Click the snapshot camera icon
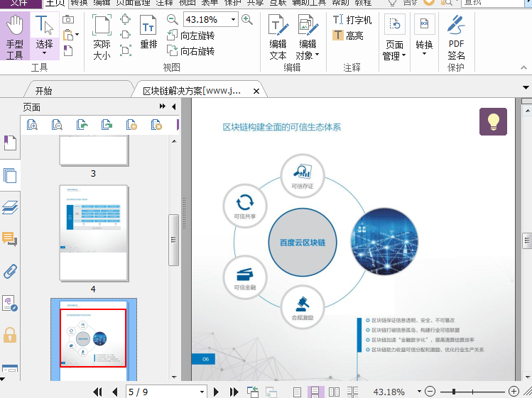Image resolution: width=532 pixels, height=398 pixels. click(x=68, y=19)
